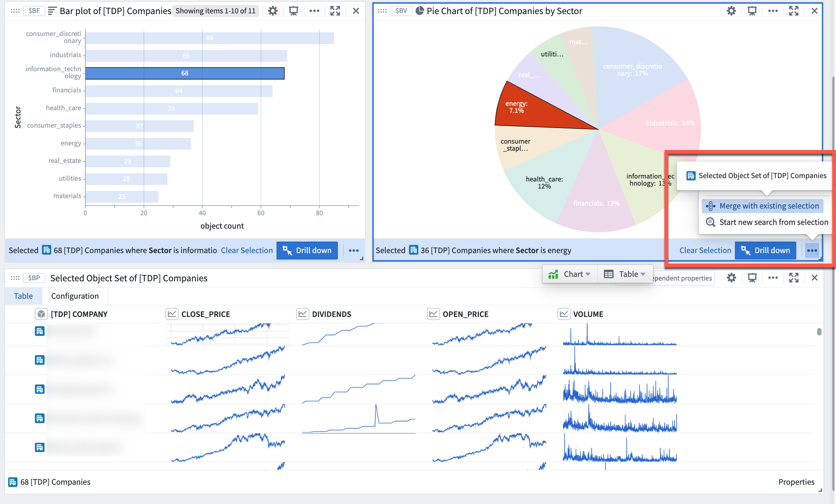Grab drag handle of Pie Chart panel
Screen dimensions: 836x504
[x=382, y=11]
